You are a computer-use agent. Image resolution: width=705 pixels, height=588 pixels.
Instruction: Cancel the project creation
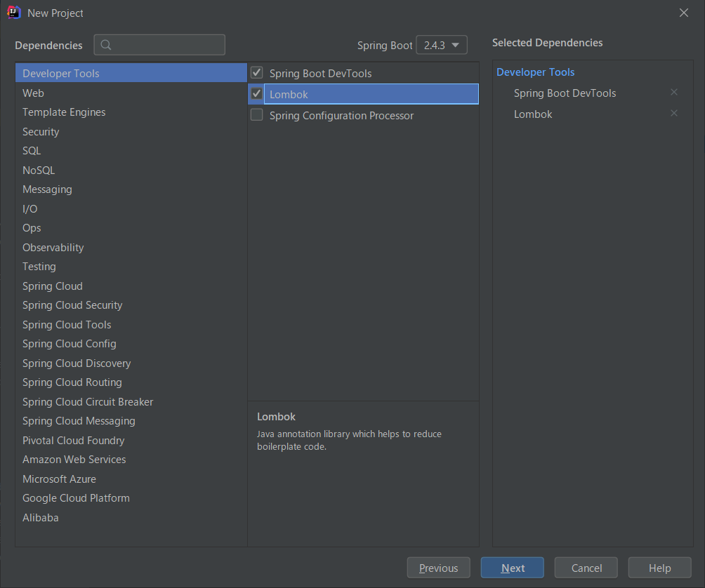tap(586, 568)
